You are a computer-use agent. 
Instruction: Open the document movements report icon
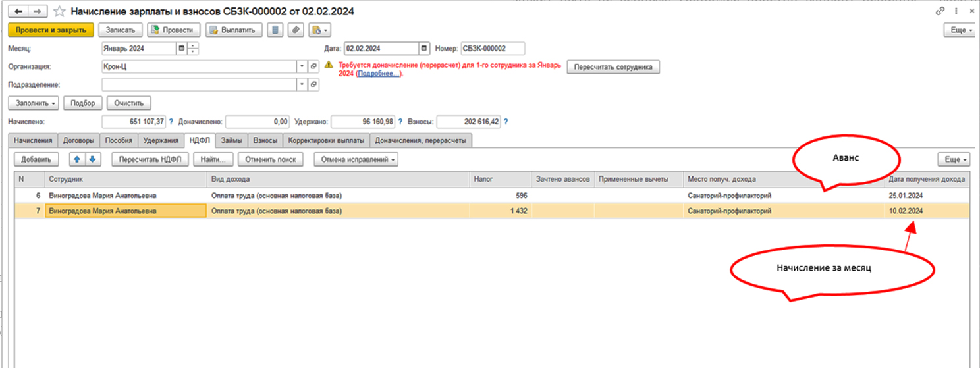tap(275, 30)
